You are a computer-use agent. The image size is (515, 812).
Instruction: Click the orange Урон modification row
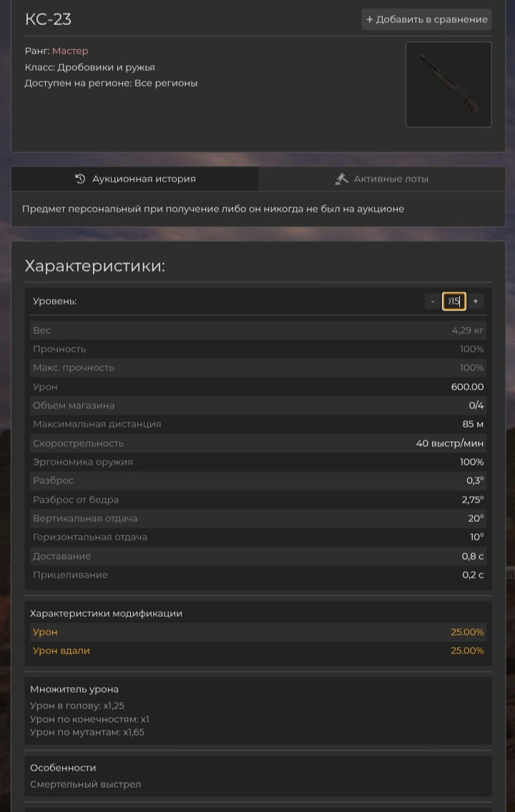point(258,632)
